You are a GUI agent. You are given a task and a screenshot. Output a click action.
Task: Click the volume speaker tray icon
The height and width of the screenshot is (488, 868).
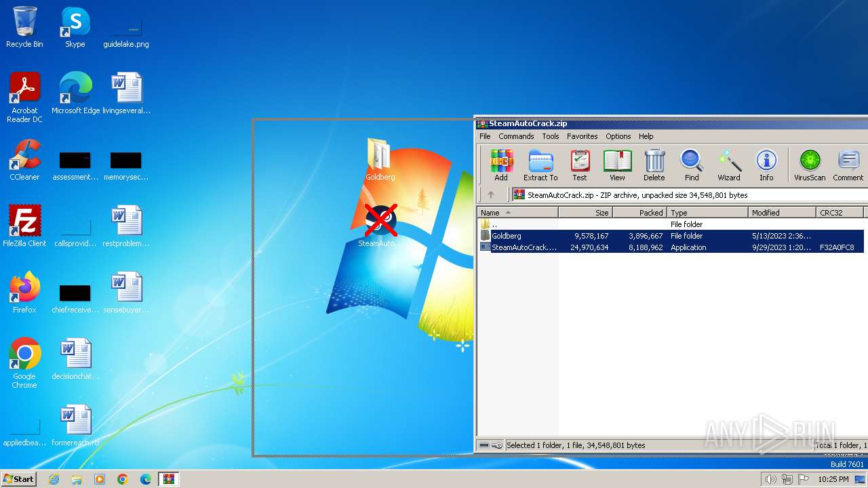[x=770, y=479]
